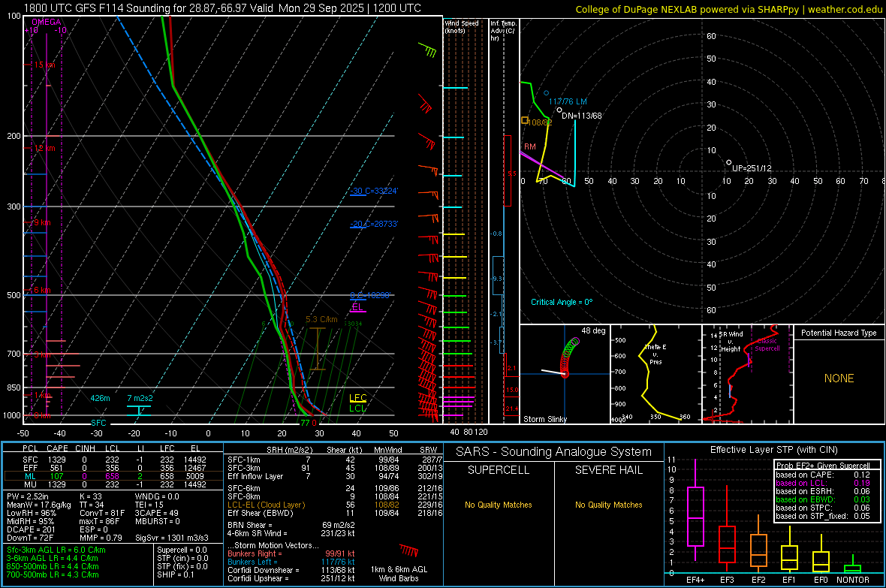Click the SHIP = 0.1 value
The width and height of the screenshot is (886, 588).
click(x=176, y=575)
